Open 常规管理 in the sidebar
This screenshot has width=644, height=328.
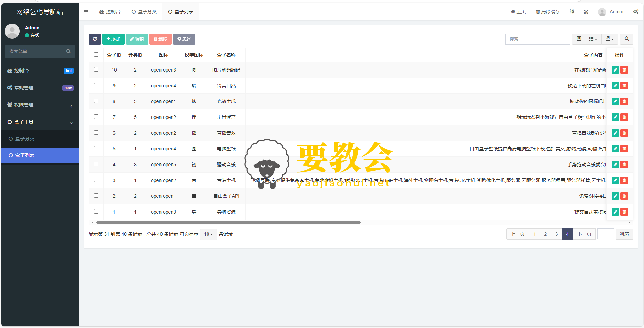coord(40,88)
